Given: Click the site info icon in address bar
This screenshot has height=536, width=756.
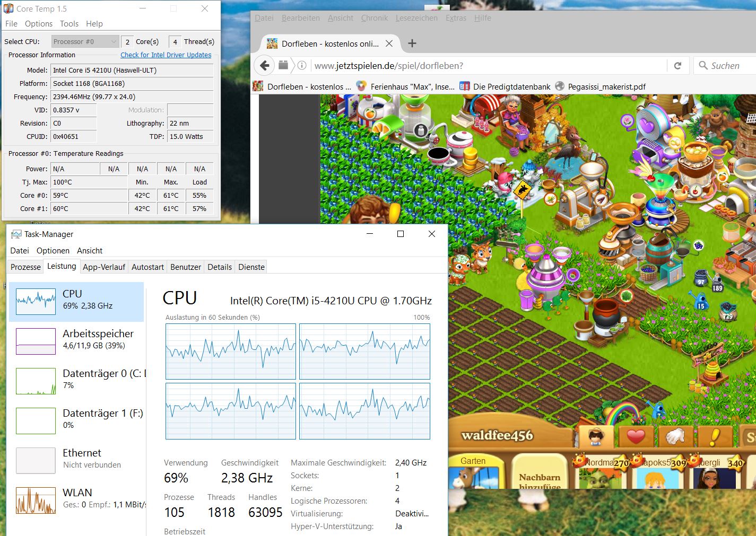Looking at the screenshot, I should (x=302, y=66).
